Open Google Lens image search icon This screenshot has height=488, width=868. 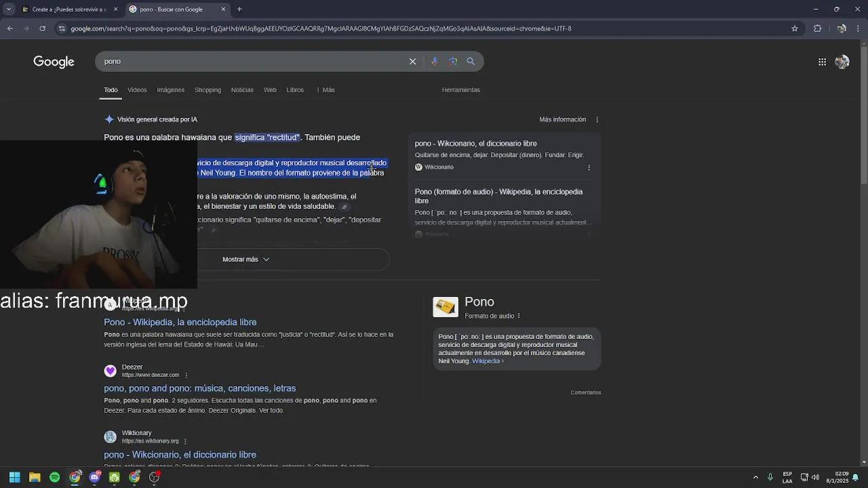pyautogui.click(x=453, y=62)
